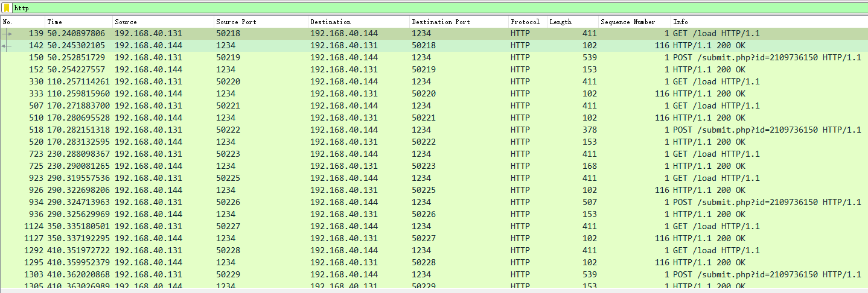Select packet 934 POST with length 507
Image resolution: width=868 pixels, height=293 pixels.
[x=423, y=203]
